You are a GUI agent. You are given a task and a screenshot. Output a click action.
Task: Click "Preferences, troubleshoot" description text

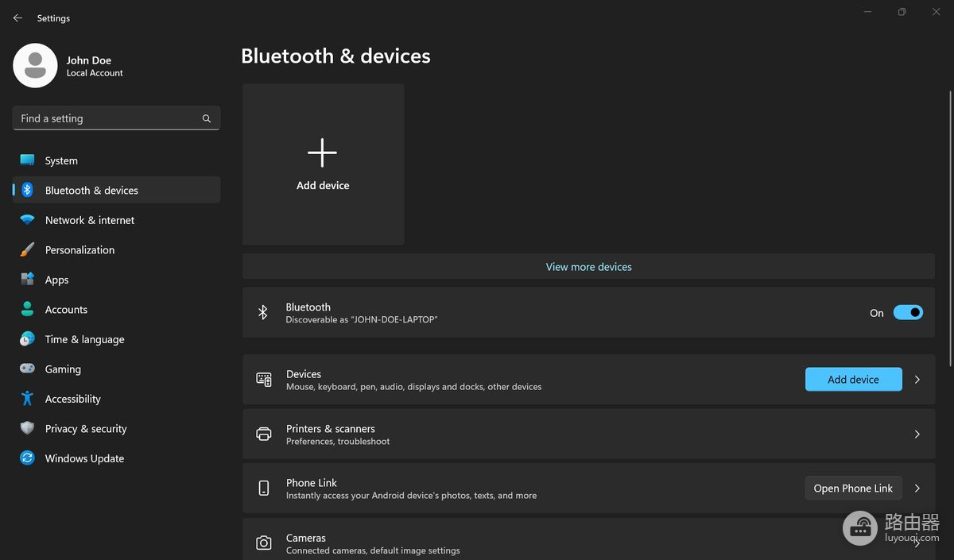pos(338,441)
